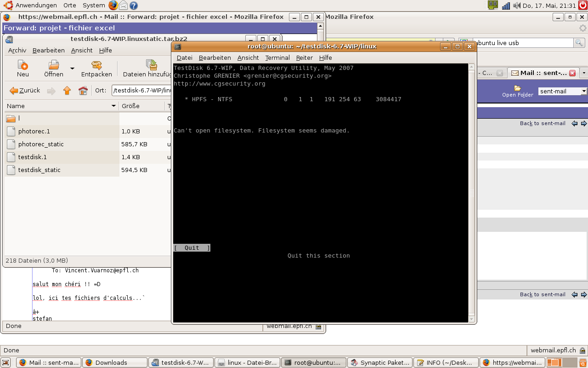This screenshot has height=368, width=588.
Task: Click upper previous message blue arrow
Action: [x=575, y=123]
